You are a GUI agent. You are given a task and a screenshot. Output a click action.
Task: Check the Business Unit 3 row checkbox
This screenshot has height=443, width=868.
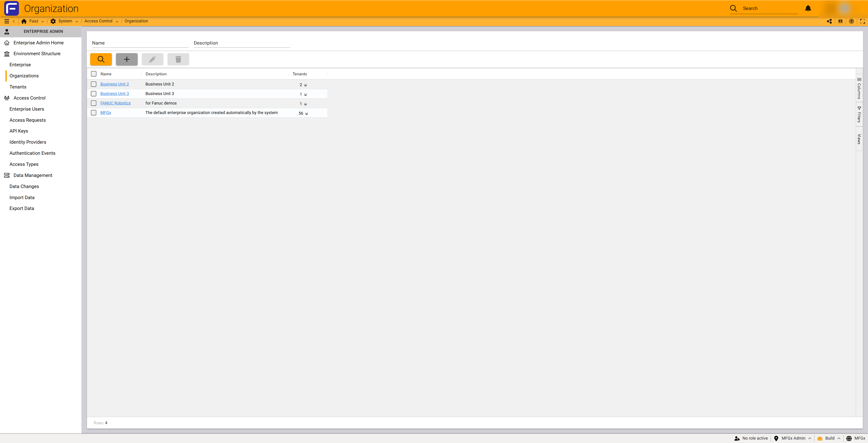(x=94, y=93)
